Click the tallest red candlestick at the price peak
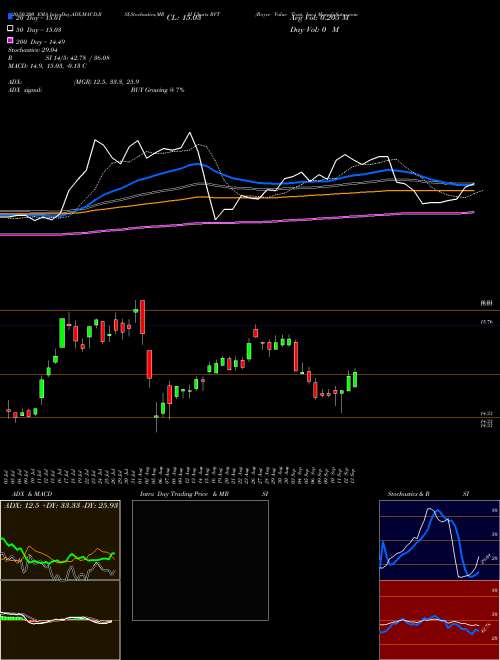Screen dimensions: 500x660 pyautogui.click(x=143, y=317)
